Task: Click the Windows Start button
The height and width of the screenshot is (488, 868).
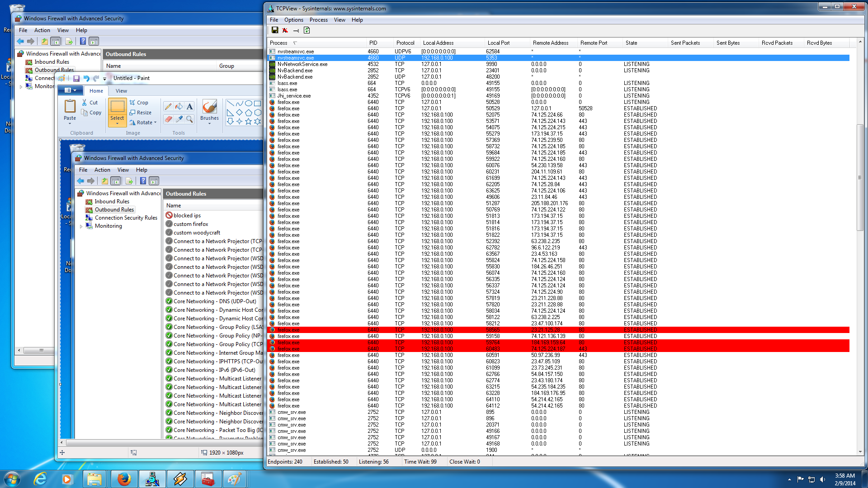Action: pos(12,479)
